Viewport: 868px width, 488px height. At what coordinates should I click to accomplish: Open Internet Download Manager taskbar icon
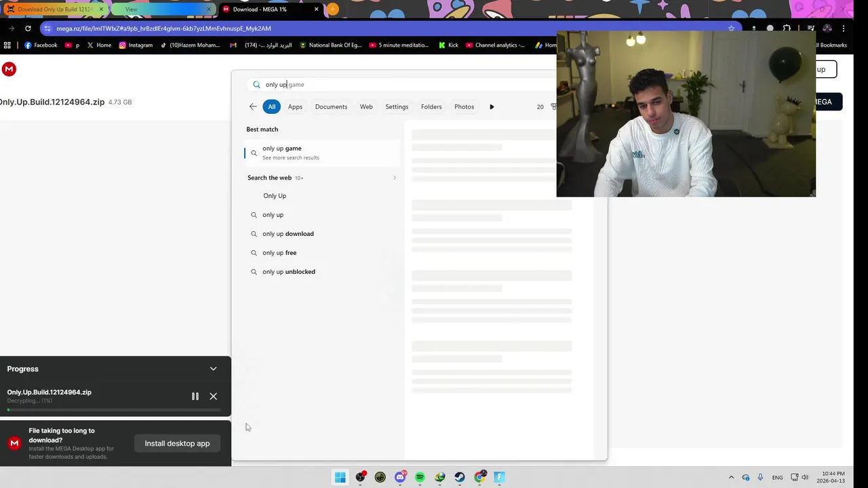point(440,477)
